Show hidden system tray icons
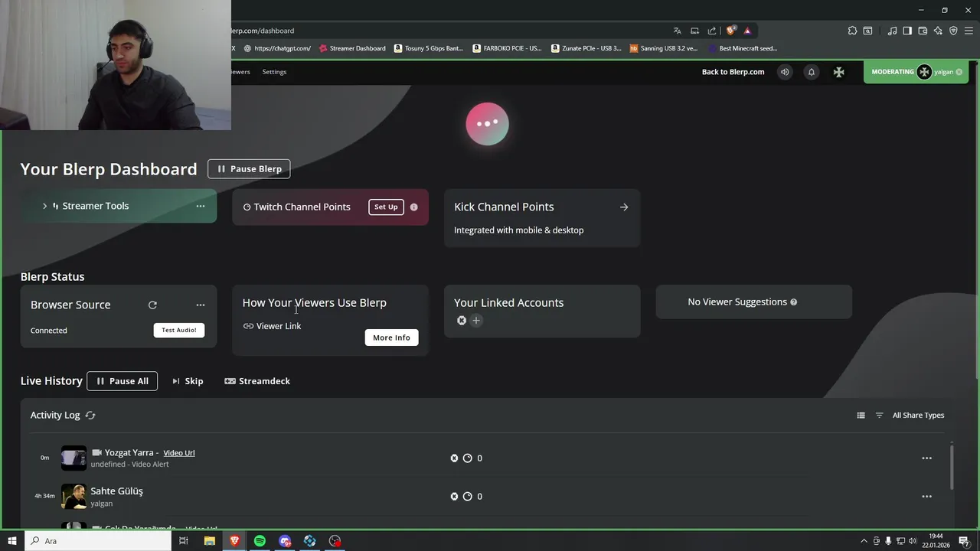The height and width of the screenshot is (551, 980). tap(864, 541)
